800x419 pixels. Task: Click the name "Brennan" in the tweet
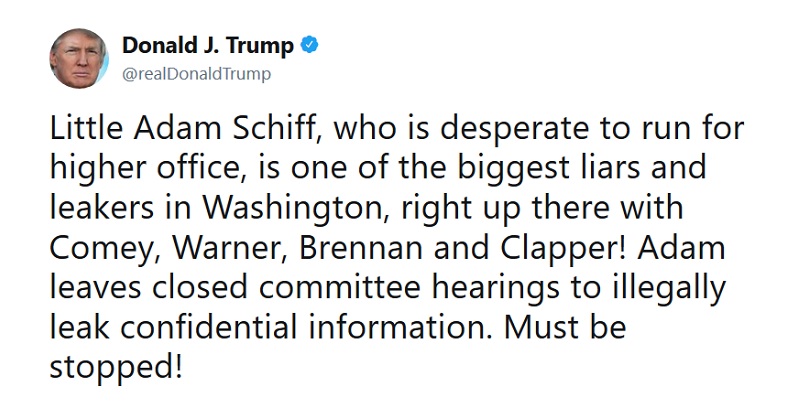pyautogui.click(x=362, y=248)
